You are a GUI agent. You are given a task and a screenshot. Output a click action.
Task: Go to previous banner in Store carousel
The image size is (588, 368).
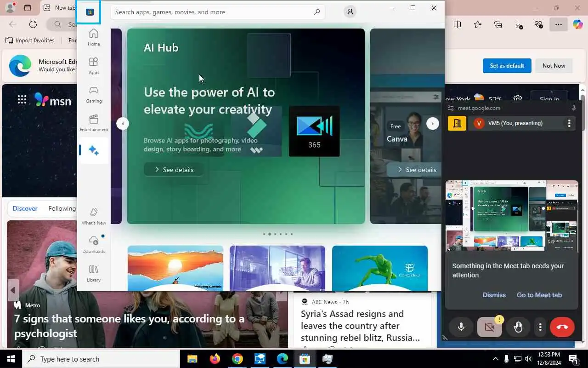[123, 123]
